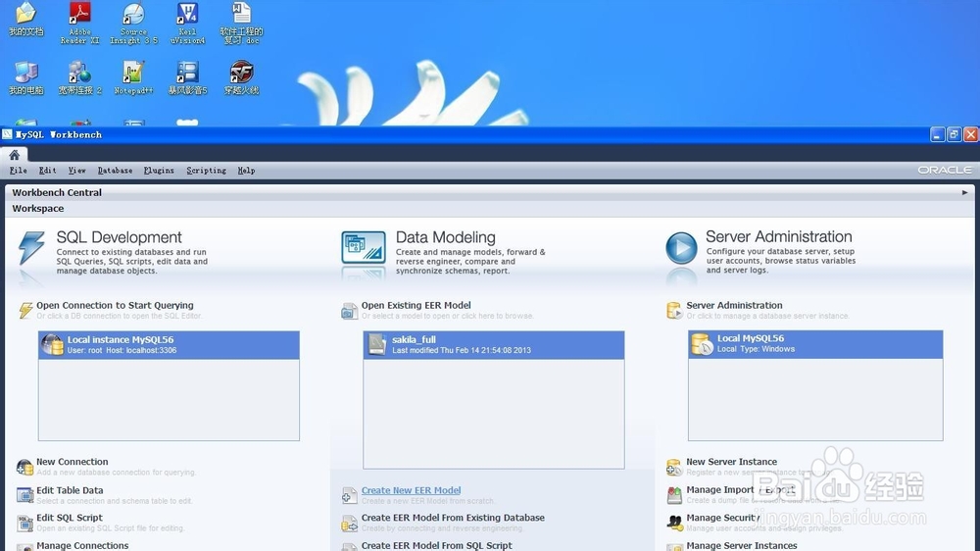Open the Edit menu

coord(47,171)
